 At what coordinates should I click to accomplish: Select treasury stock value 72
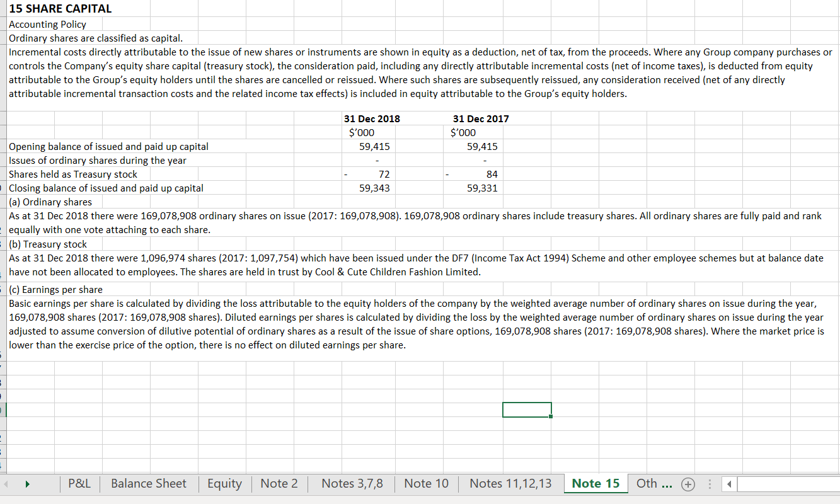pos(384,174)
